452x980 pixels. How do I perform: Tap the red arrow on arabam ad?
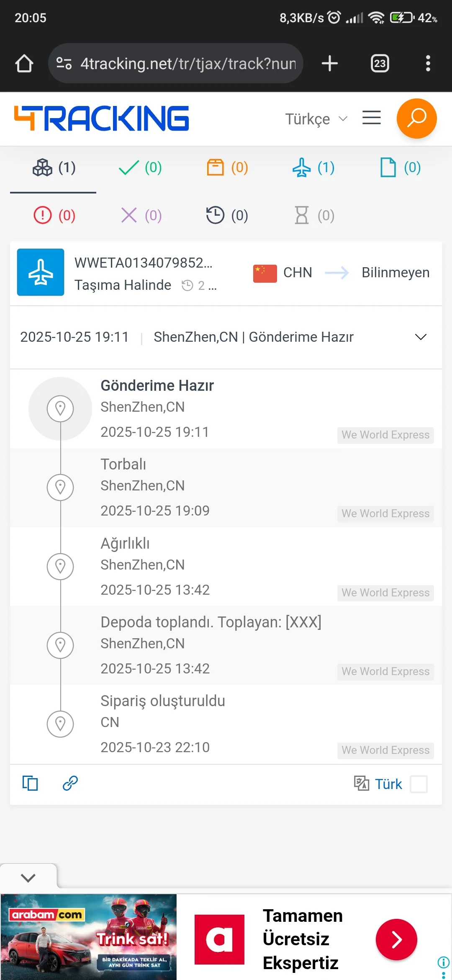coord(396,940)
